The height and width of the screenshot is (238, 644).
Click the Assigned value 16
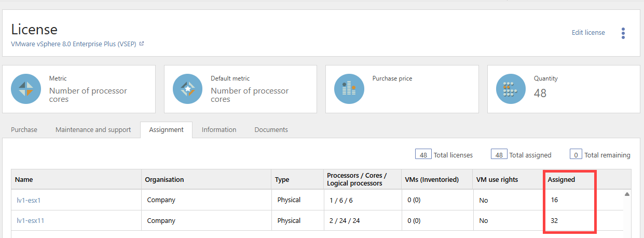(x=554, y=200)
